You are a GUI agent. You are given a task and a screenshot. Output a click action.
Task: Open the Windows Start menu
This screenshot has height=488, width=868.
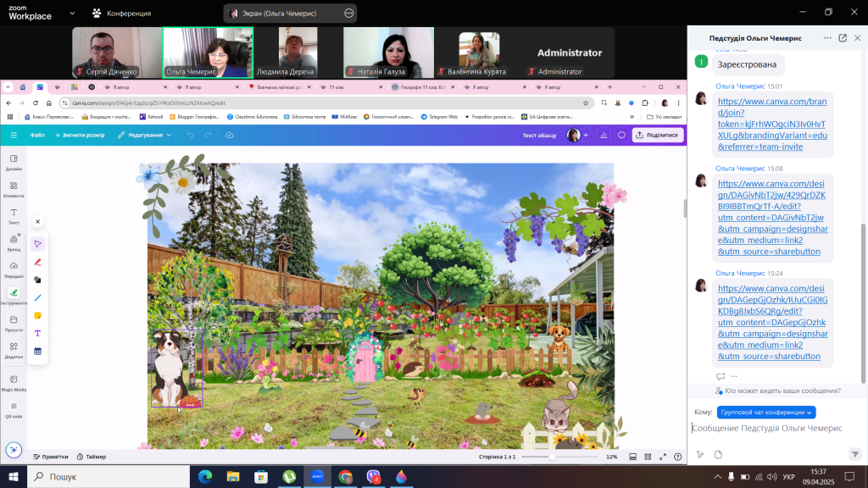click(x=14, y=476)
